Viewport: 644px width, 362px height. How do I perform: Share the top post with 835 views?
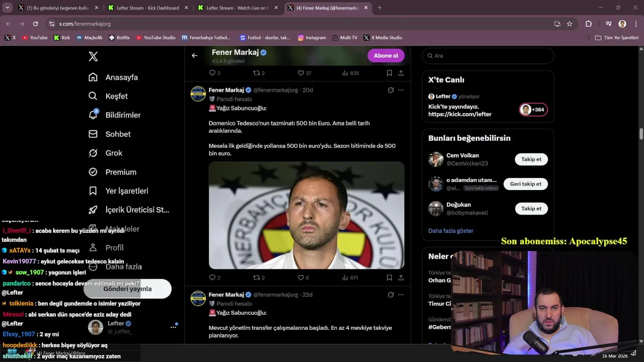click(401, 73)
